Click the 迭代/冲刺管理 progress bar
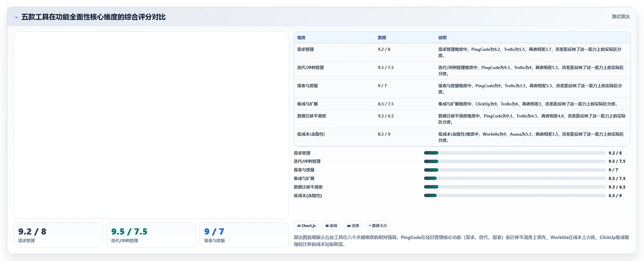The image size is (644, 261). click(x=515, y=161)
